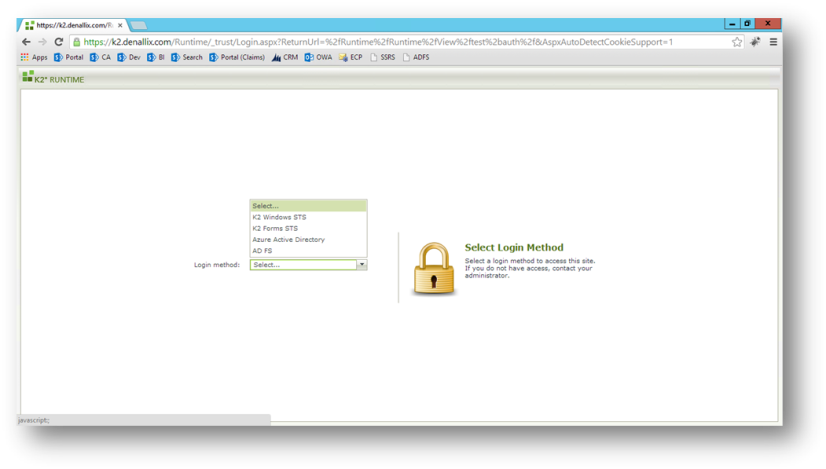Click the extension icon beside the star
The width and height of the screenshot is (826, 469).
[x=755, y=42]
